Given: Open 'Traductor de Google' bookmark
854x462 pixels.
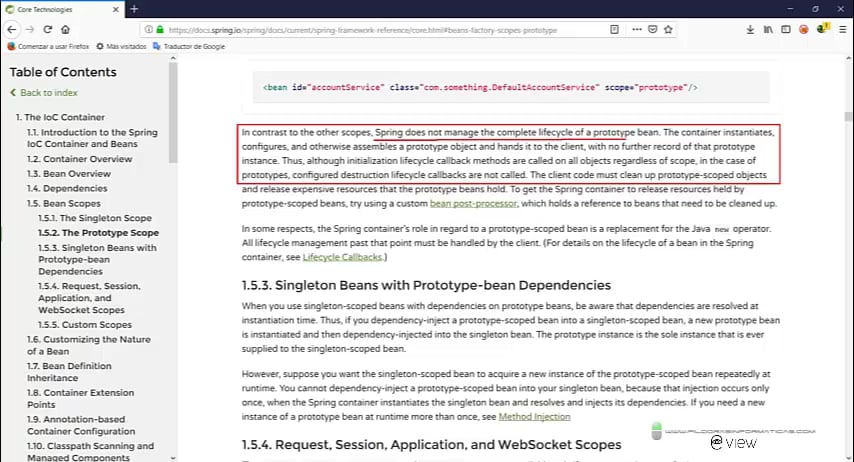Looking at the screenshot, I should (189, 46).
